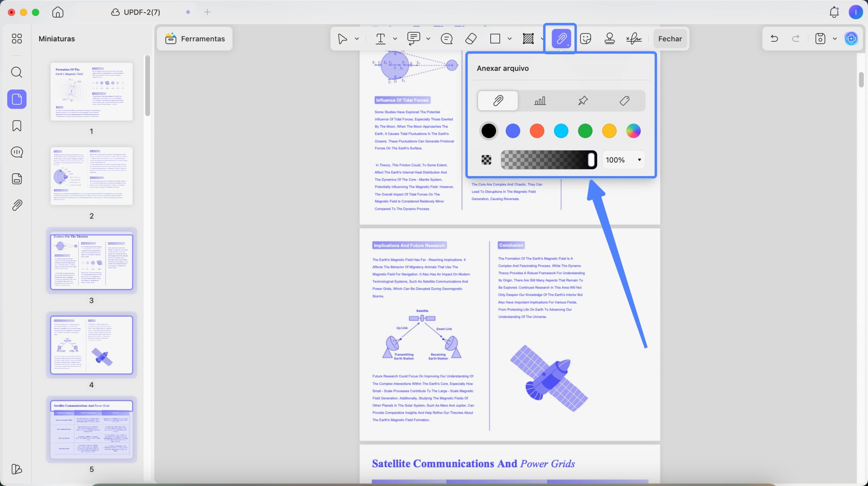Viewport: 868px width, 486px height.
Task: Open the attachments panel in left sidebar
Action: click(17, 205)
